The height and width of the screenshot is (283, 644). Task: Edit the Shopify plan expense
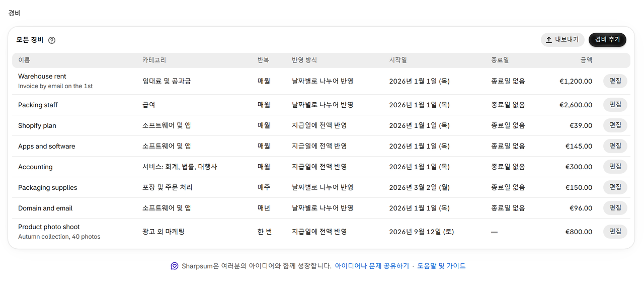[x=615, y=125]
